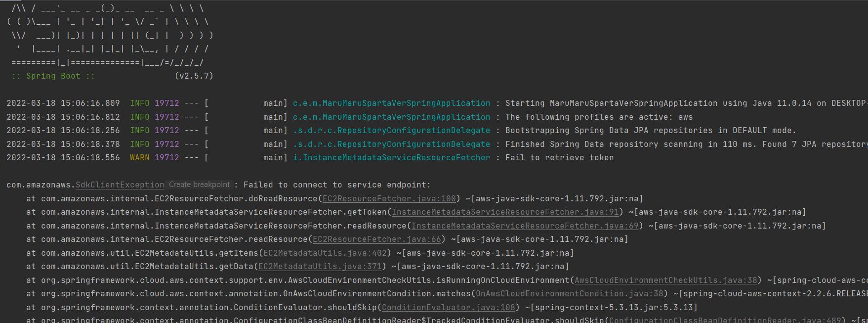The height and width of the screenshot is (323, 868).
Task: Open InstanceMetadataServiceResourceFetcher.java:69 link
Action: (x=525, y=226)
